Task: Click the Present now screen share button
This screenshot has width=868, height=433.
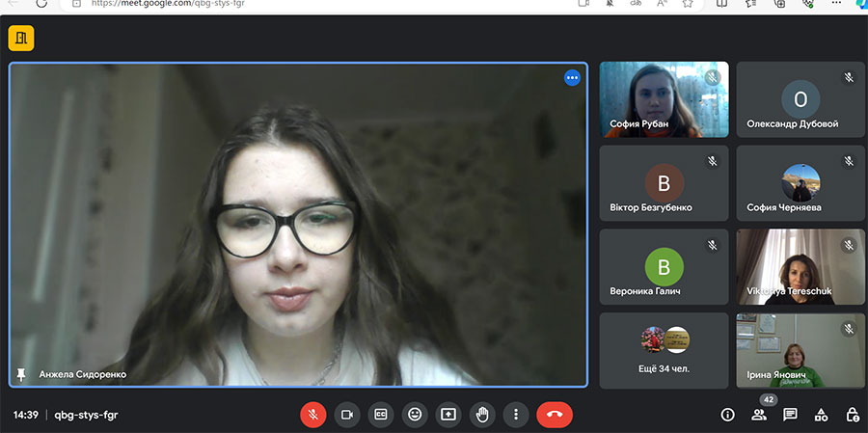Action: click(x=448, y=415)
